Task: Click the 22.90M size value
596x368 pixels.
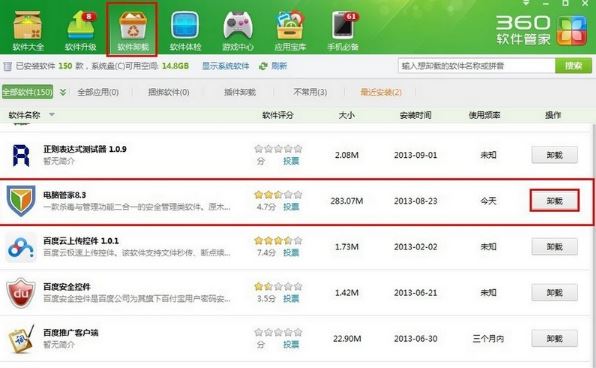Action: click(x=347, y=339)
